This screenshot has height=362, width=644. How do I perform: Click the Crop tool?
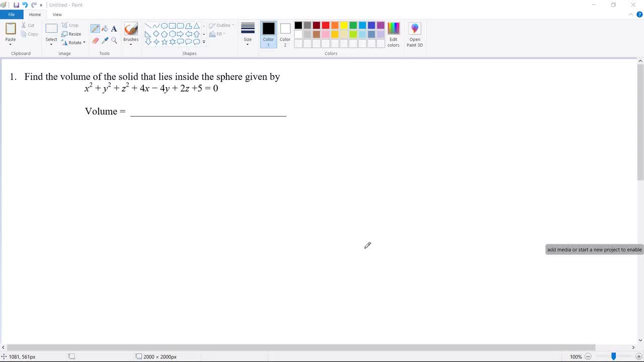(70, 25)
